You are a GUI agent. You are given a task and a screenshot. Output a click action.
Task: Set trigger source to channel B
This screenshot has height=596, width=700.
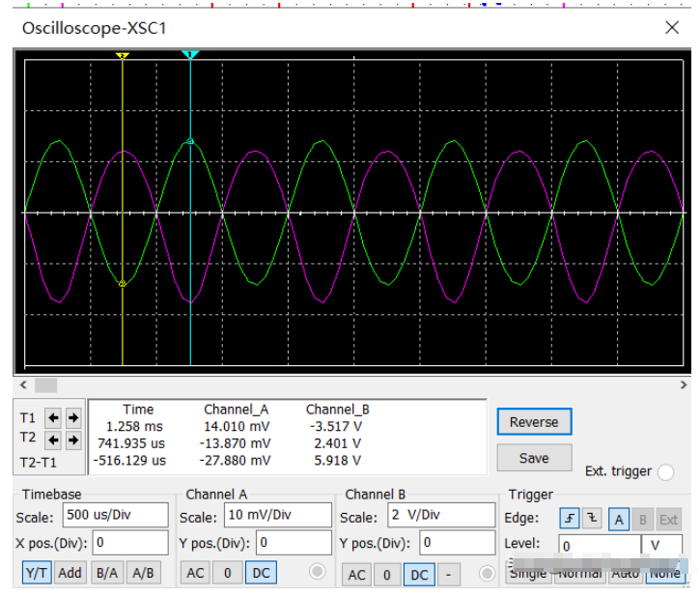coord(643,520)
